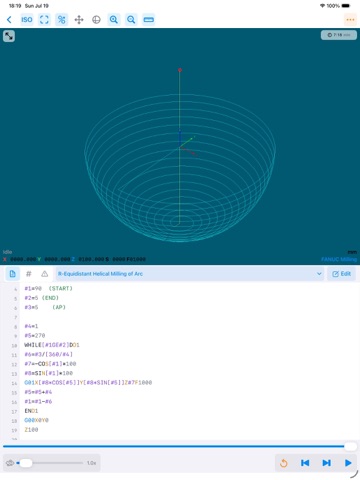Zoom in on the toolpath view
The height and width of the screenshot is (480, 360).
(x=114, y=20)
